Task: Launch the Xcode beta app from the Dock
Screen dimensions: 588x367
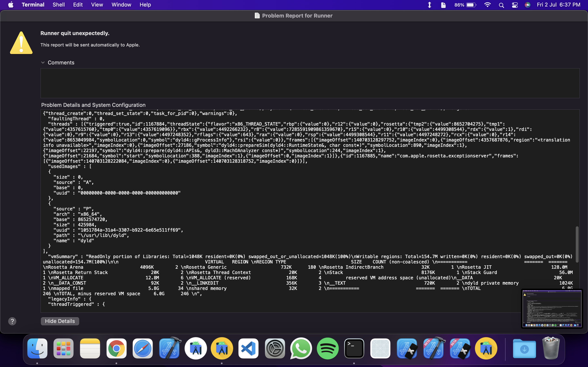Action: (434, 348)
